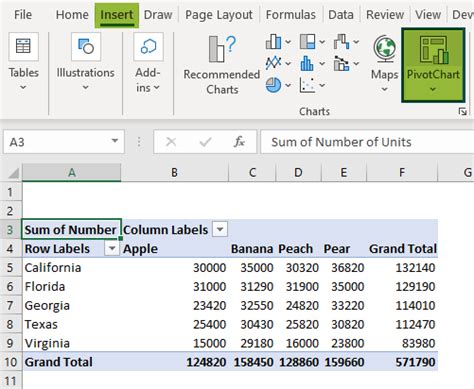The height and width of the screenshot is (389, 474).
Task: Select the Pear column header cell
Action: pyautogui.click(x=344, y=248)
